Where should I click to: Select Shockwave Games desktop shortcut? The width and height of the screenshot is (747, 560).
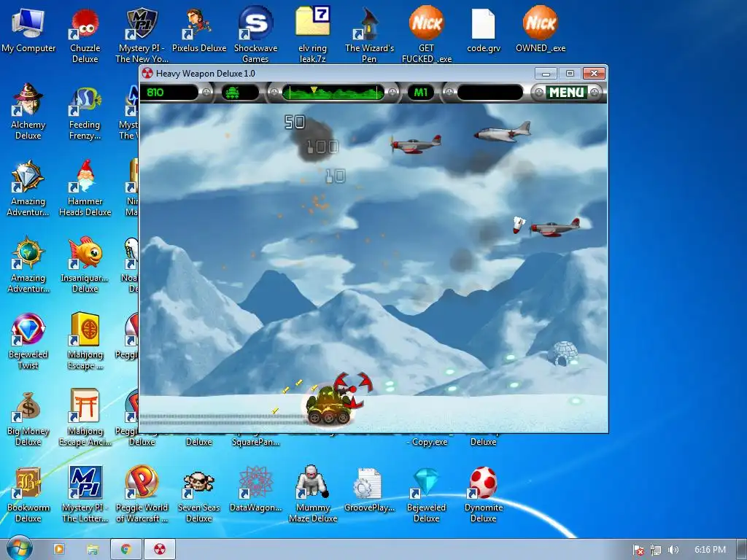(x=255, y=36)
